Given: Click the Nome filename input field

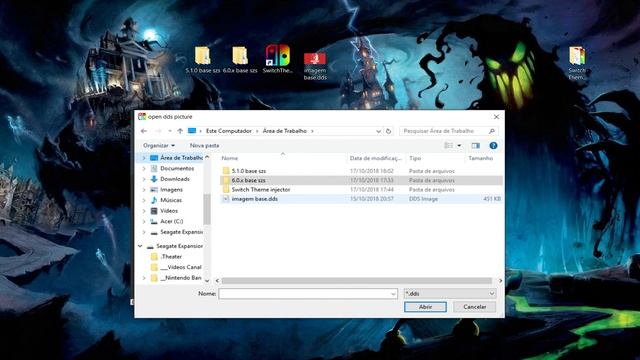Looking at the screenshot, I should (x=308, y=293).
